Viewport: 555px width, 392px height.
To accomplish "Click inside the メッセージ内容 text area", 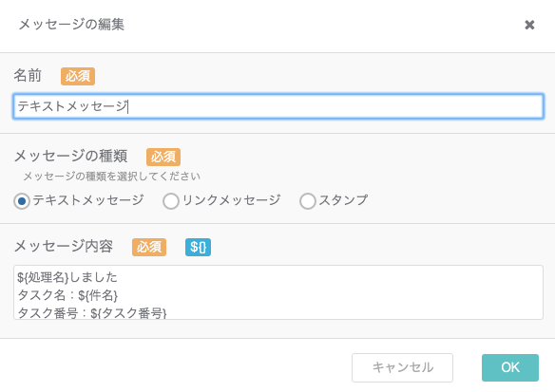I will [278, 292].
